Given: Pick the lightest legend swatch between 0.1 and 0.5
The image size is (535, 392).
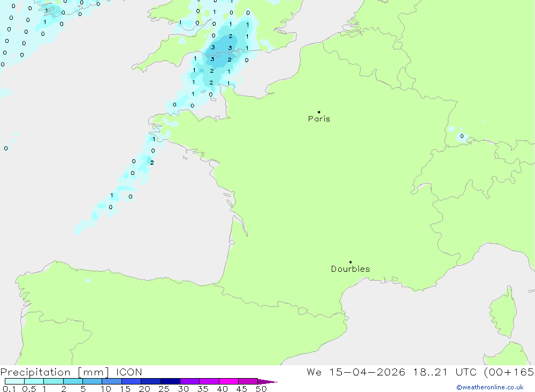Looking at the screenshot, I should [14, 381].
